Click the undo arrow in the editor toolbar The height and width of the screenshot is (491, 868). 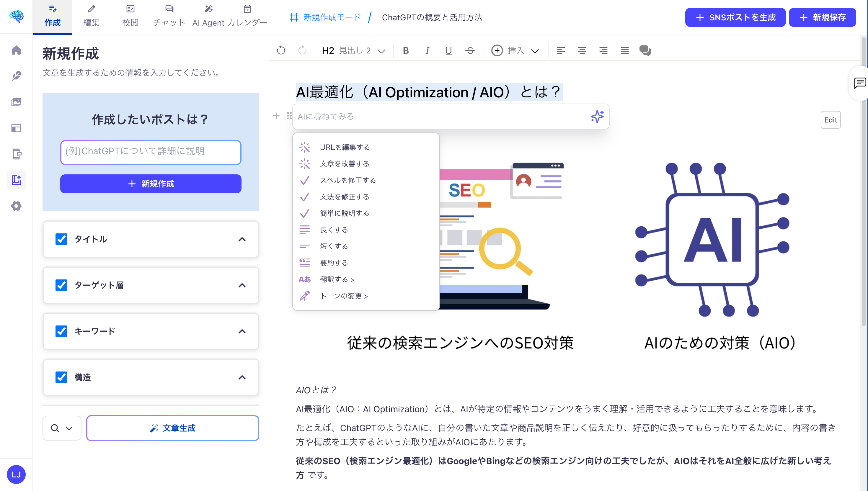[281, 50]
